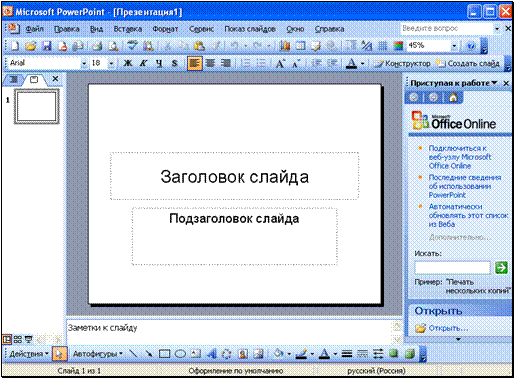The width and height of the screenshot is (514, 378).
Task: Apply line color brush on drawing toolbar
Action: pos(301,354)
